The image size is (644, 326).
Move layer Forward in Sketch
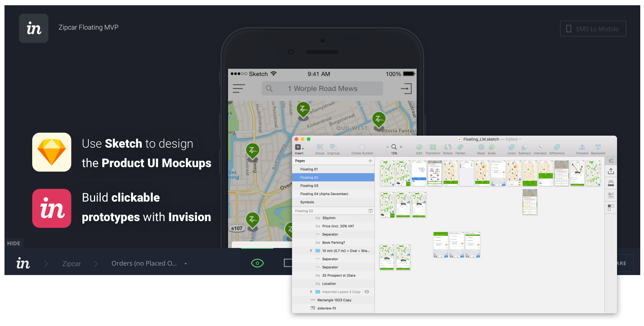click(x=582, y=149)
